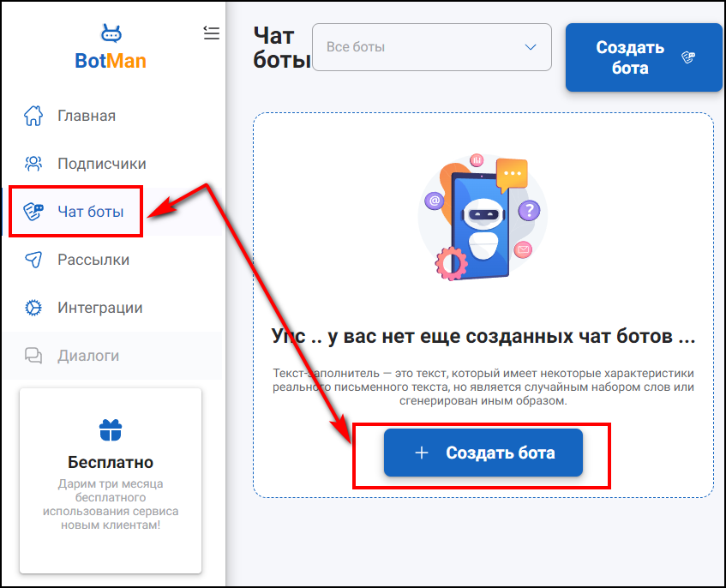
Task: Click the robot phone illustration
Action: point(483,218)
